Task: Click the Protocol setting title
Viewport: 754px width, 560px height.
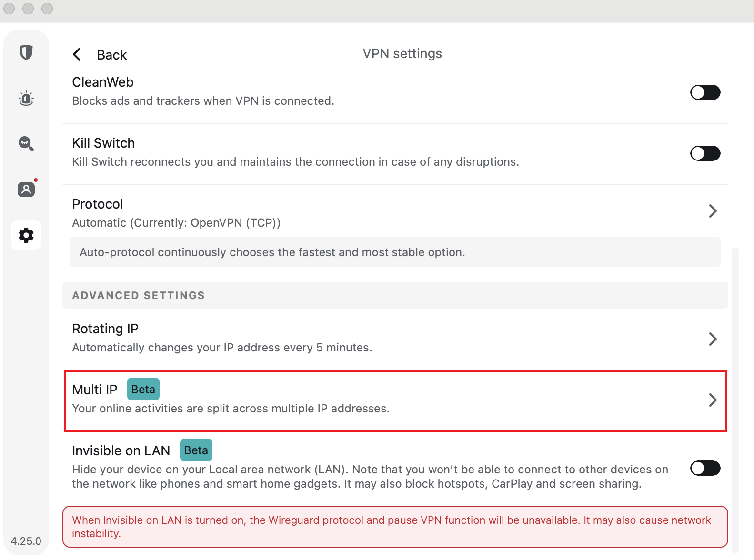Action: point(98,204)
